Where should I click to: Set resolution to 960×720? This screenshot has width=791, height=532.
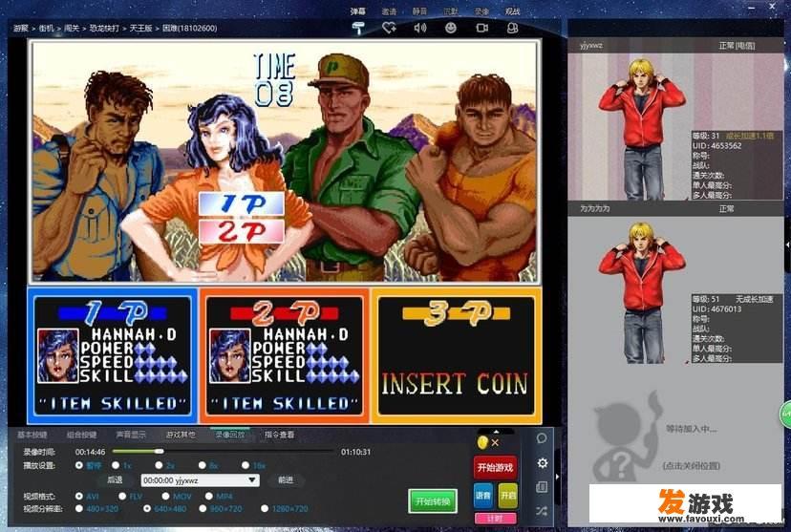coord(203,509)
